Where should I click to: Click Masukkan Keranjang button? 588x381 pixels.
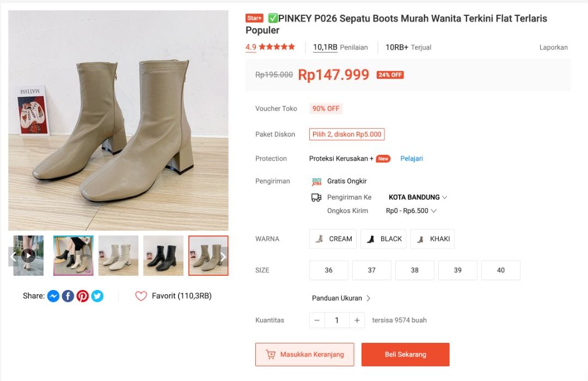(304, 354)
